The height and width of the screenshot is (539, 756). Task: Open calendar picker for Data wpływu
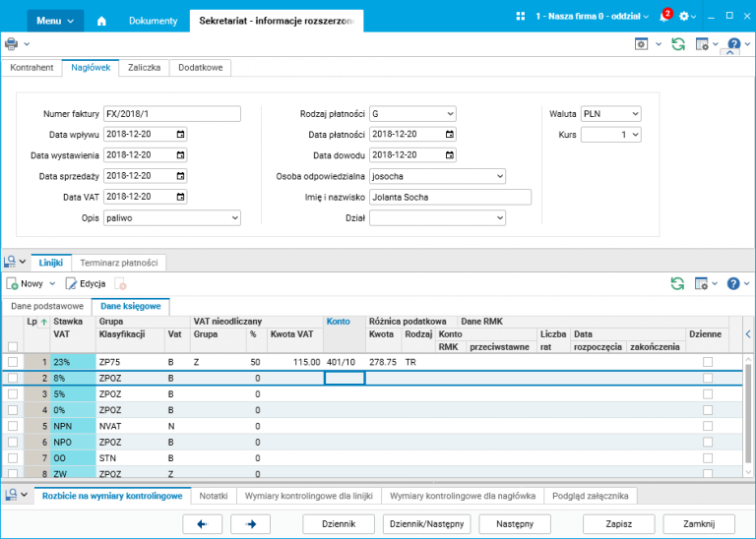point(181,135)
